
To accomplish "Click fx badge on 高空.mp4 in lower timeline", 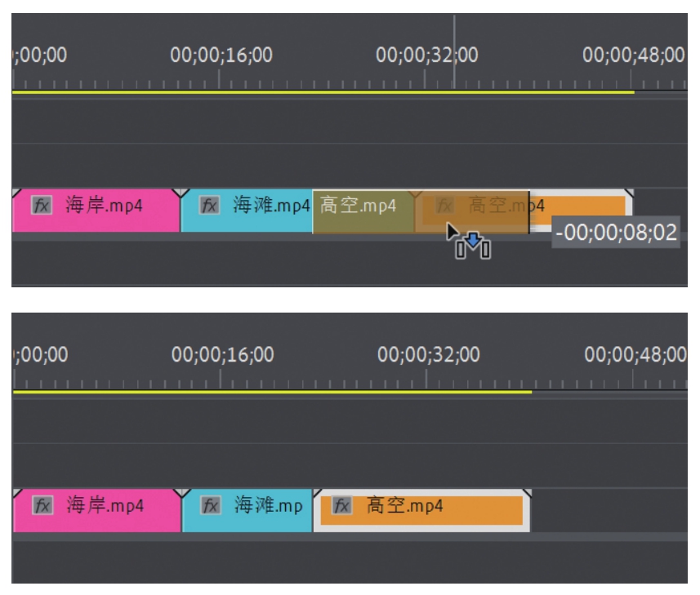I will point(342,506).
